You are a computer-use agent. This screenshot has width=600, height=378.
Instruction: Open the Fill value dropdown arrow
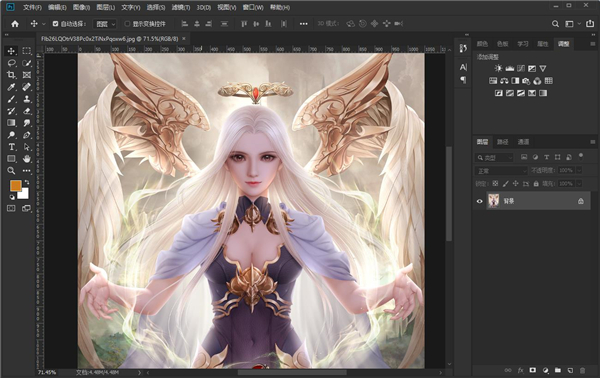point(579,184)
